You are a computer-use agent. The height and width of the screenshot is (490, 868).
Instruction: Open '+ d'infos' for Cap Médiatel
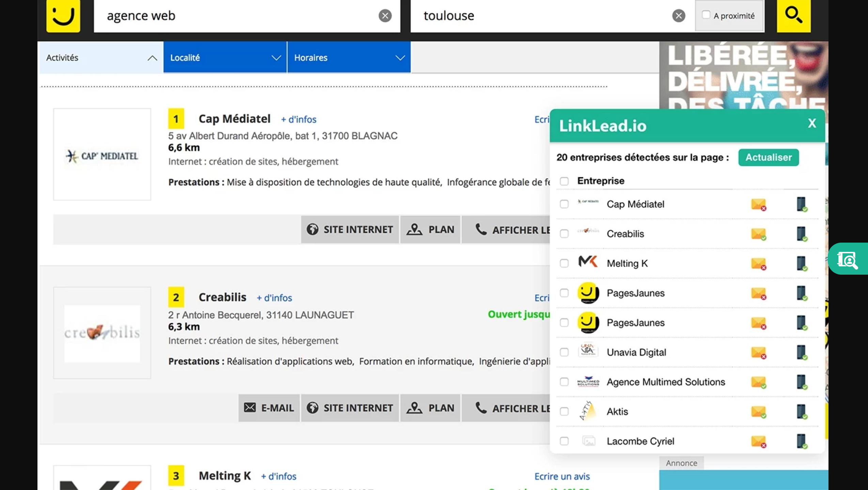click(298, 120)
